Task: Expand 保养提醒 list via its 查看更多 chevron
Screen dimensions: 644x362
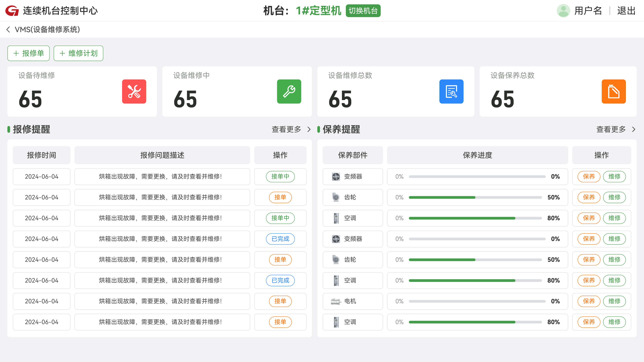Action: [633, 129]
